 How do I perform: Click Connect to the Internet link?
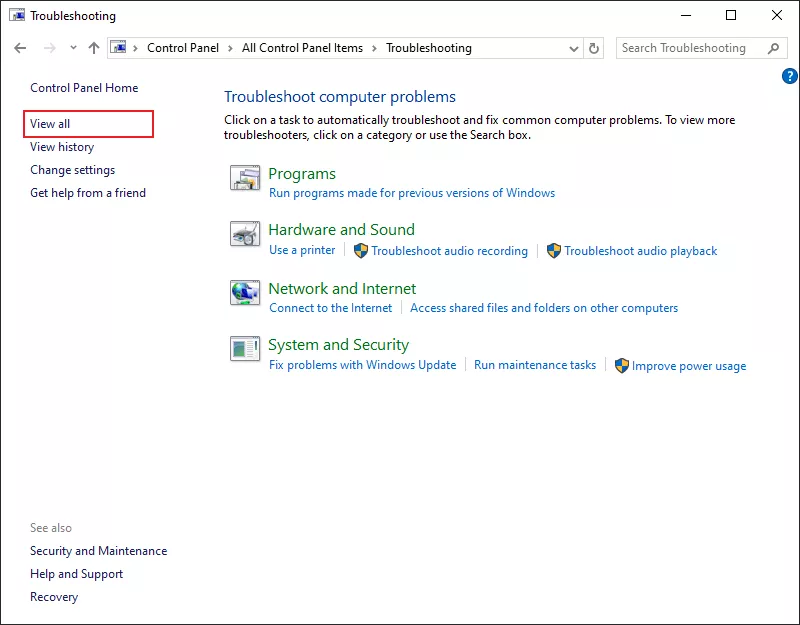pos(331,308)
